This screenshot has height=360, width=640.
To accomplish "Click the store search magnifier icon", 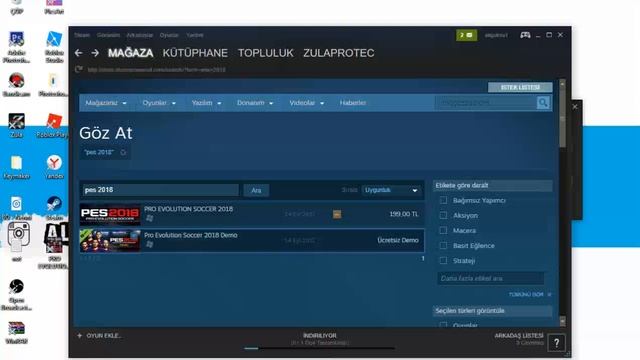I will (543, 103).
